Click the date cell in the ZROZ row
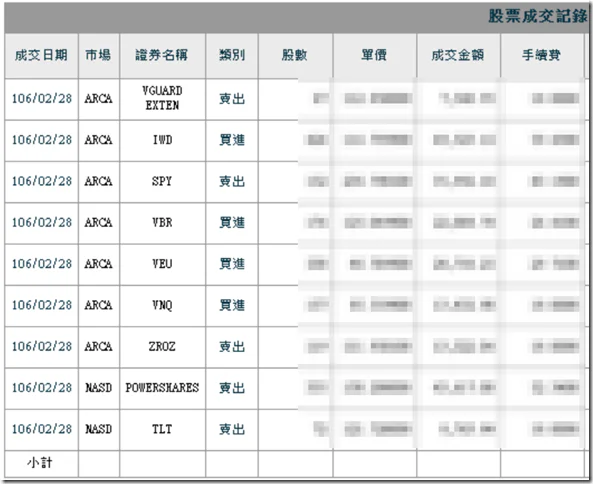The image size is (593, 484). (42, 346)
